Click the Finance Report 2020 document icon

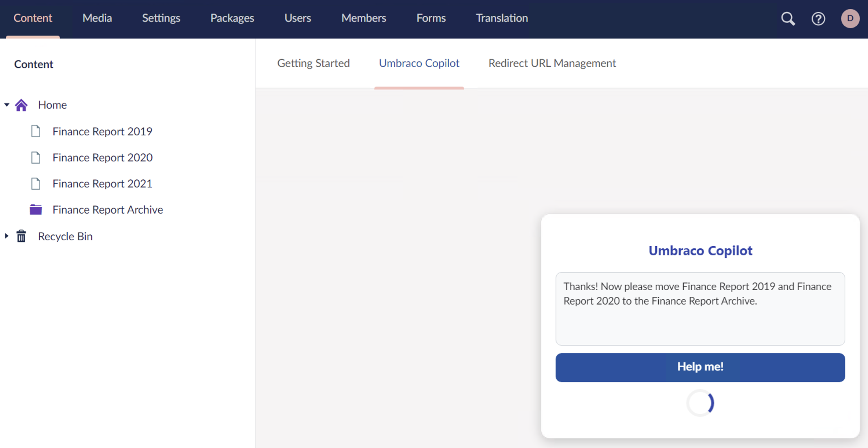pyautogui.click(x=36, y=158)
